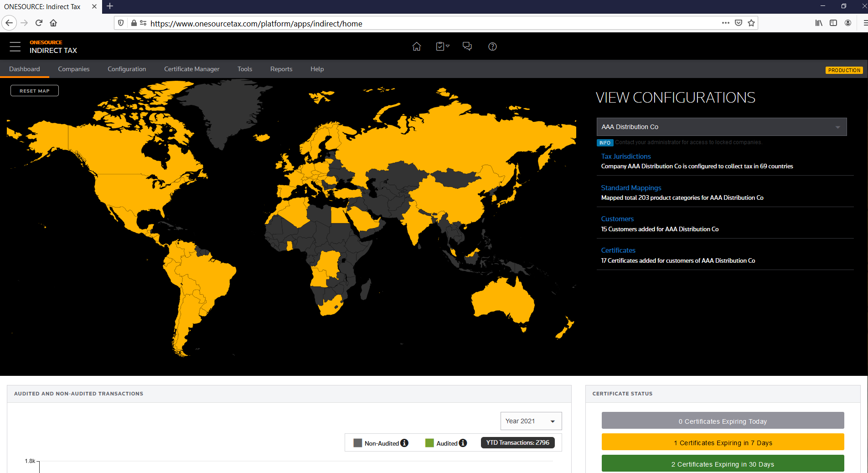
Task: Toggle the browser sidebar icon
Action: (x=833, y=23)
